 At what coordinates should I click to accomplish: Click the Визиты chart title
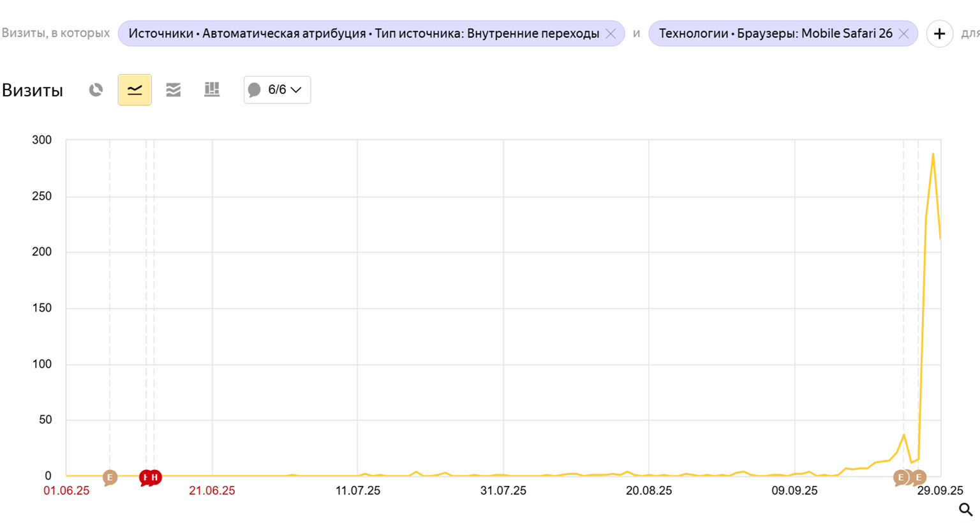point(33,91)
